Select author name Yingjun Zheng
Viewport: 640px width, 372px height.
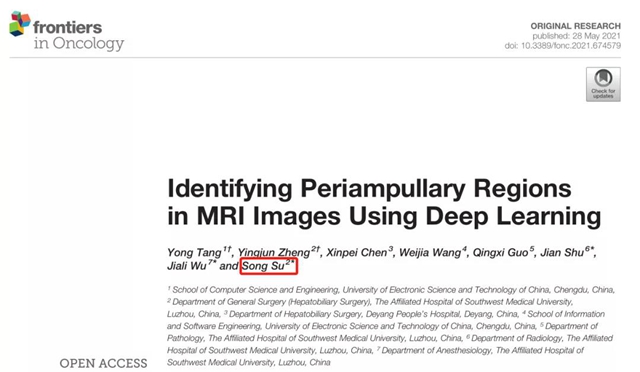(x=273, y=253)
